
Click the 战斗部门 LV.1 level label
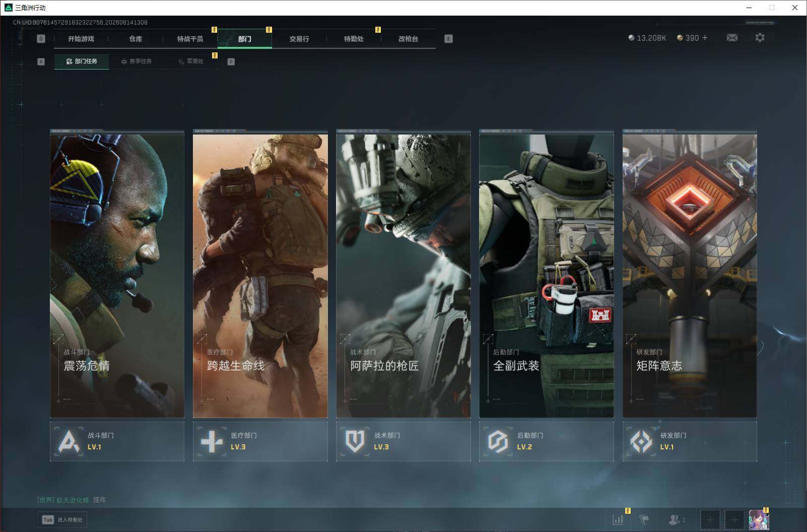pyautogui.click(x=95, y=447)
